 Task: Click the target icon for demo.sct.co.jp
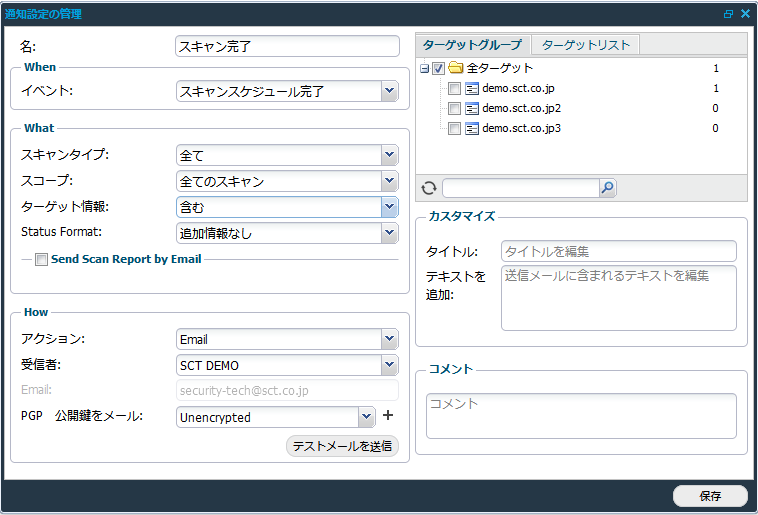[x=472, y=88]
